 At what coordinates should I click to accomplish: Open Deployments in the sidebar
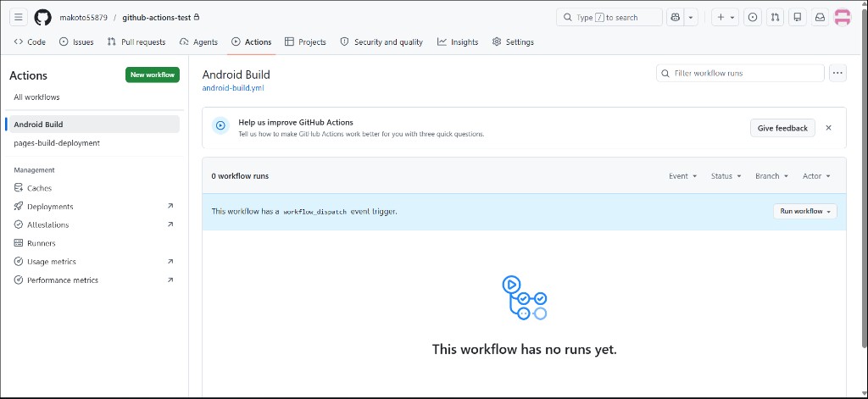94,207
